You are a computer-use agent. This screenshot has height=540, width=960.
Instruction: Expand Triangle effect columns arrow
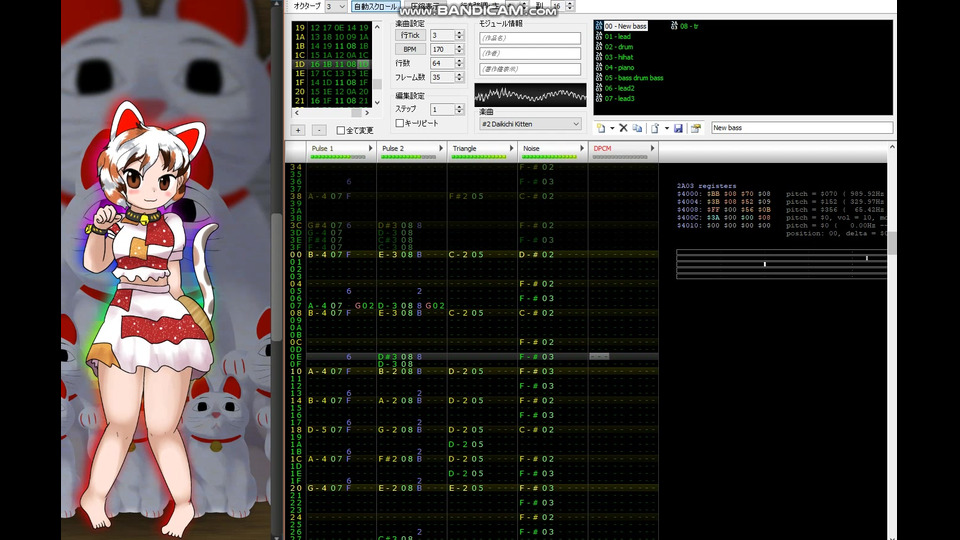(511, 148)
